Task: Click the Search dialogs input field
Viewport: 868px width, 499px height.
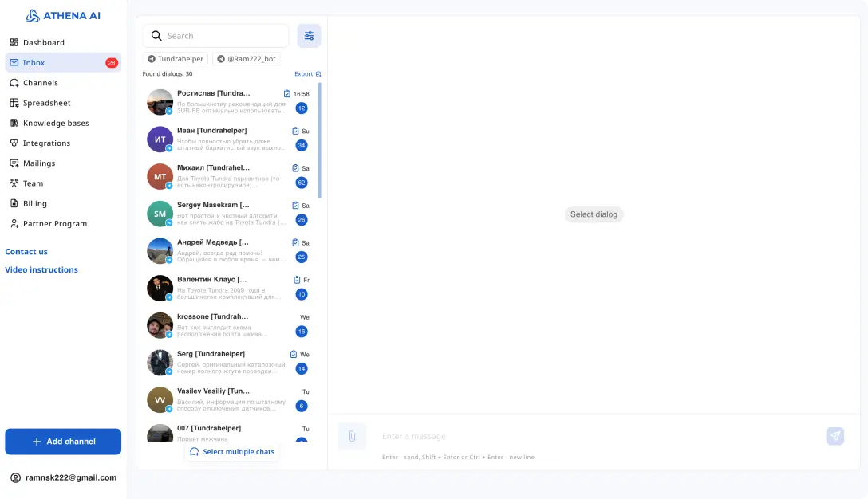Action: (x=223, y=36)
